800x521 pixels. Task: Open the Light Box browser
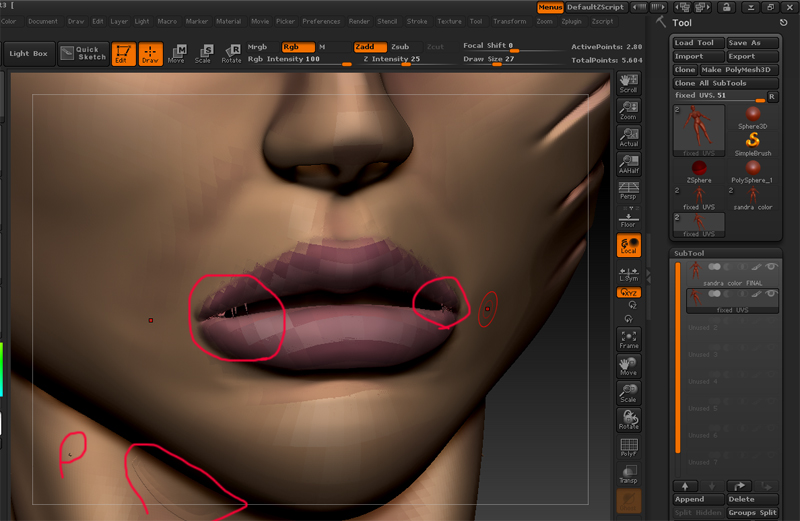click(27, 53)
